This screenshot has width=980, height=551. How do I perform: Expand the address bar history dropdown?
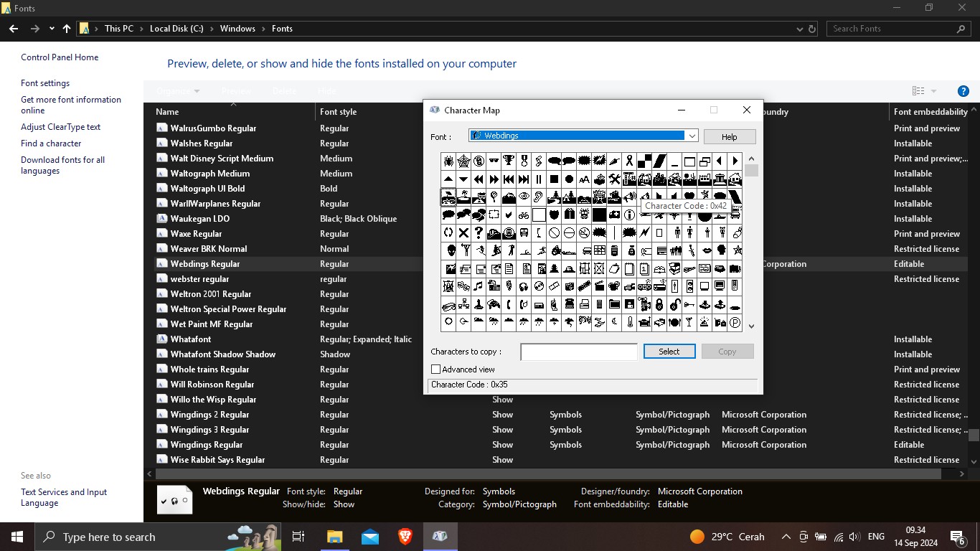pyautogui.click(x=800, y=29)
